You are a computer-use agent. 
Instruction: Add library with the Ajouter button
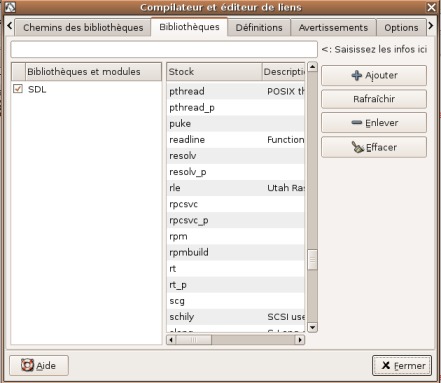(374, 75)
